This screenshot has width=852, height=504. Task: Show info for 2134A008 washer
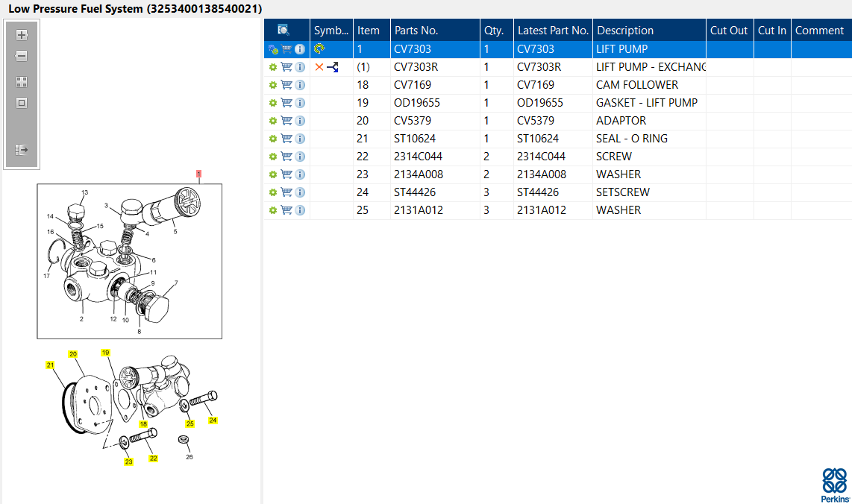point(300,175)
